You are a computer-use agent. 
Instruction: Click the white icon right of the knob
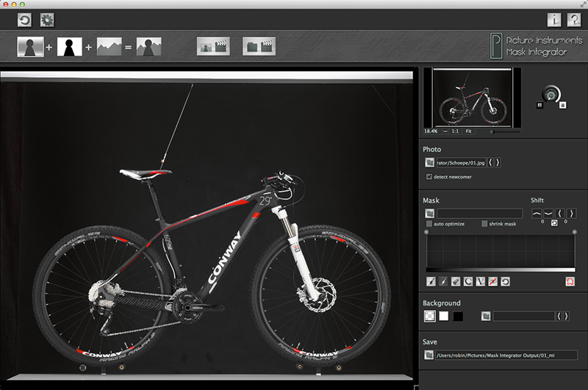point(562,105)
